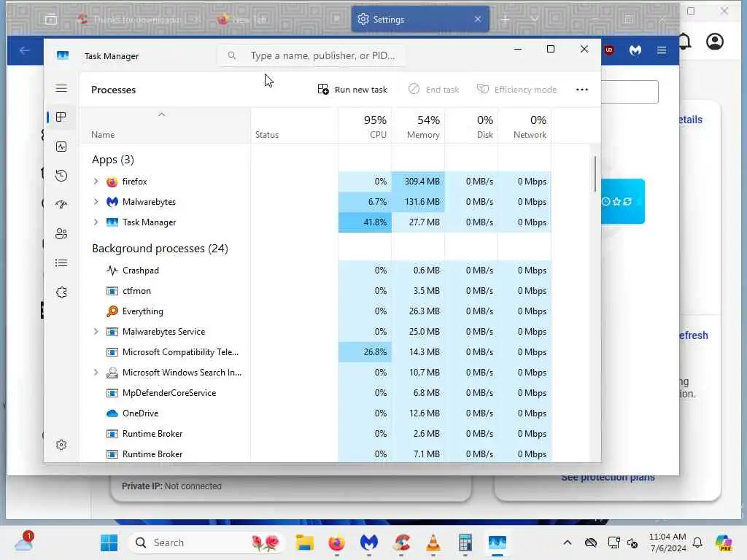Image resolution: width=747 pixels, height=560 pixels.
Task: Open the Windows Start menu
Action: (109, 542)
